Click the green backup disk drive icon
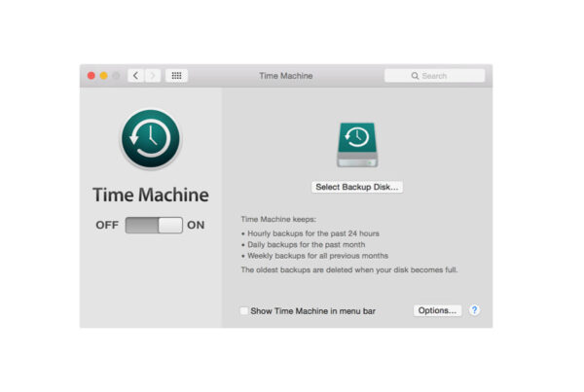The height and width of the screenshot is (392, 584). pos(357,145)
